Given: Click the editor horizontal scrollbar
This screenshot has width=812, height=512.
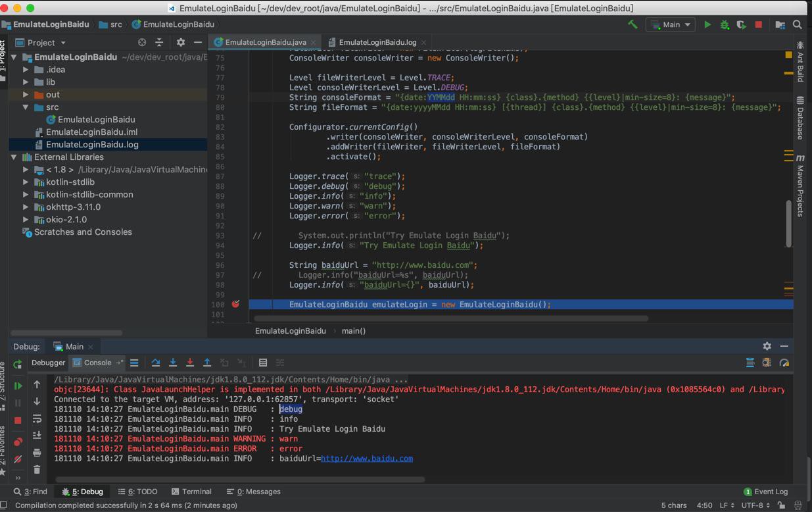Looking at the screenshot, I should tap(451, 319).
